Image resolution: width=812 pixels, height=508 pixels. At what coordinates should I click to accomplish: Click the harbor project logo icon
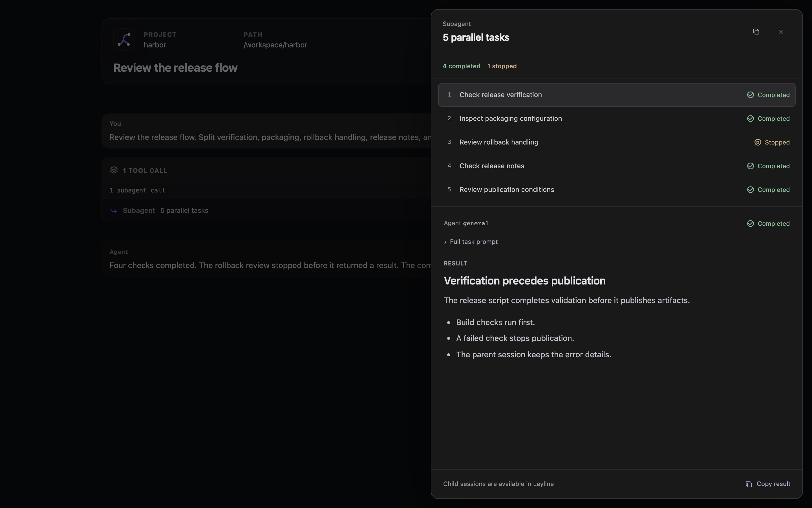point(124,40)
